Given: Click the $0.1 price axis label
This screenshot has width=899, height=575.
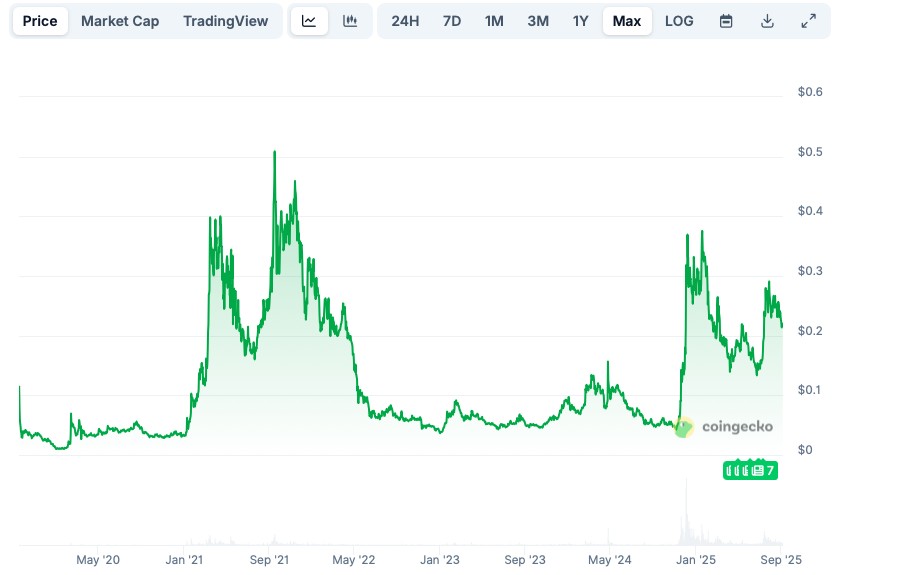Looking at the screenshot, I should coord(809,390).
